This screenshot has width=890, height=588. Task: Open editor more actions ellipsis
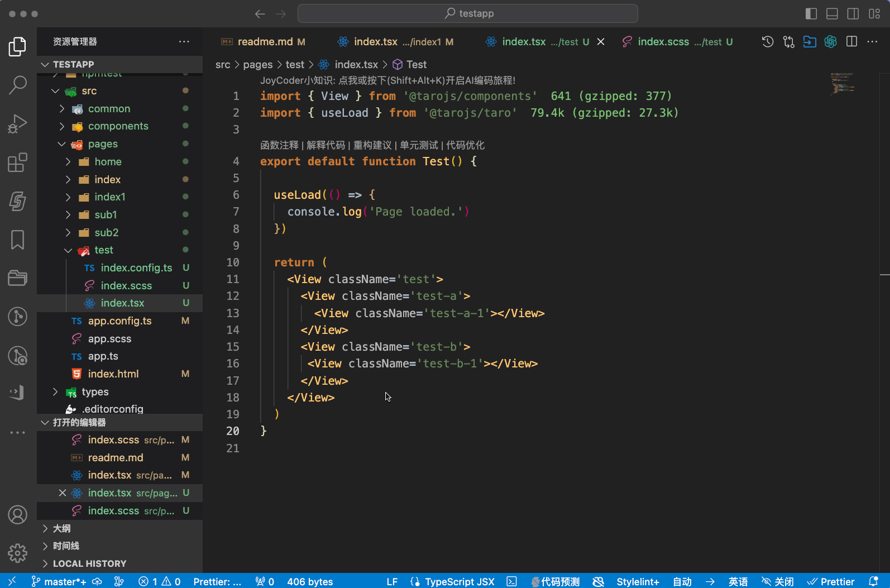(872, 42)
